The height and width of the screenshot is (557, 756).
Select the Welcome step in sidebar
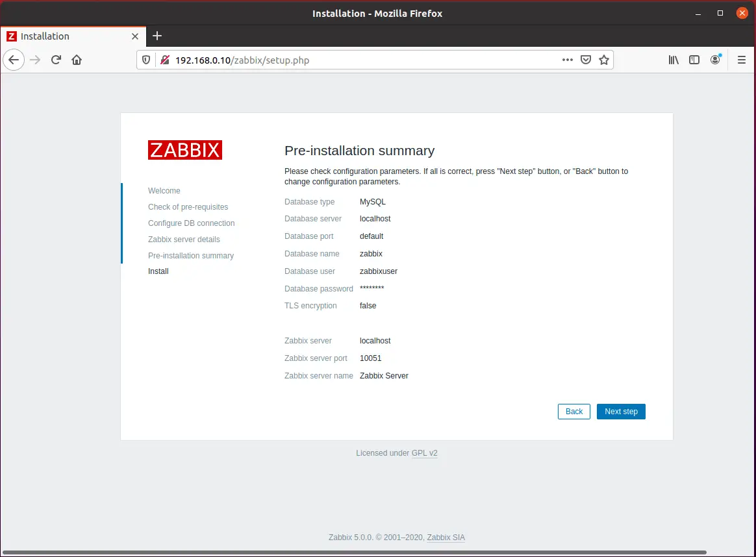click(x=164, y=191)
